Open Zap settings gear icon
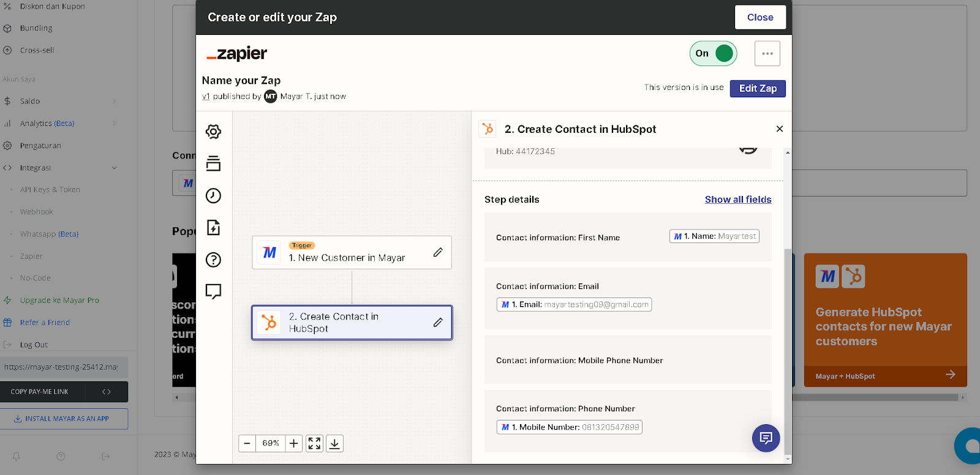This screenshot has width=980, height=475. point(213,132)
